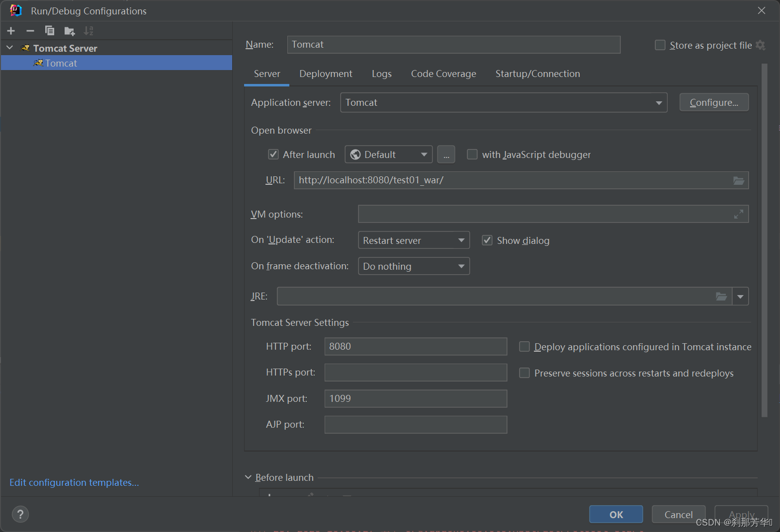This screenshot has height=532, width=780.
Task: Open the Startup/Connection tab
Action: [x=537, y=74]
